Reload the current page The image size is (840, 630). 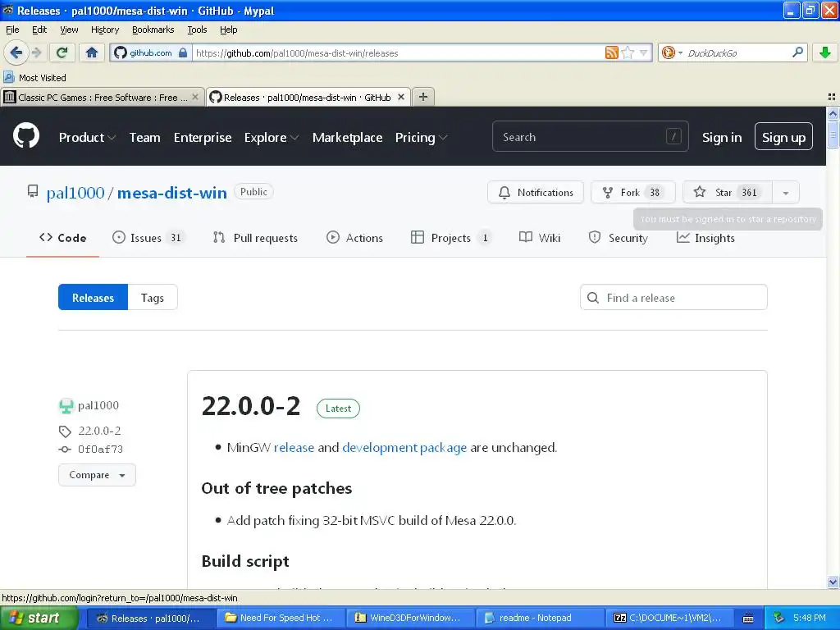click(x=62, y=52)
